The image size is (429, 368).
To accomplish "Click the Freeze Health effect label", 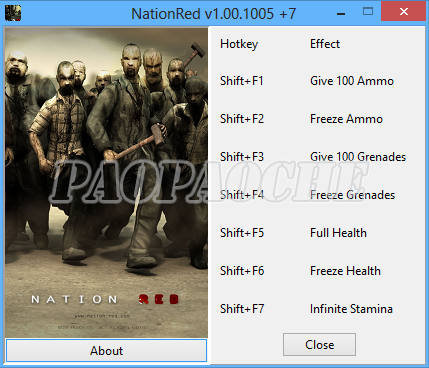I will click(x=345, y=271).
